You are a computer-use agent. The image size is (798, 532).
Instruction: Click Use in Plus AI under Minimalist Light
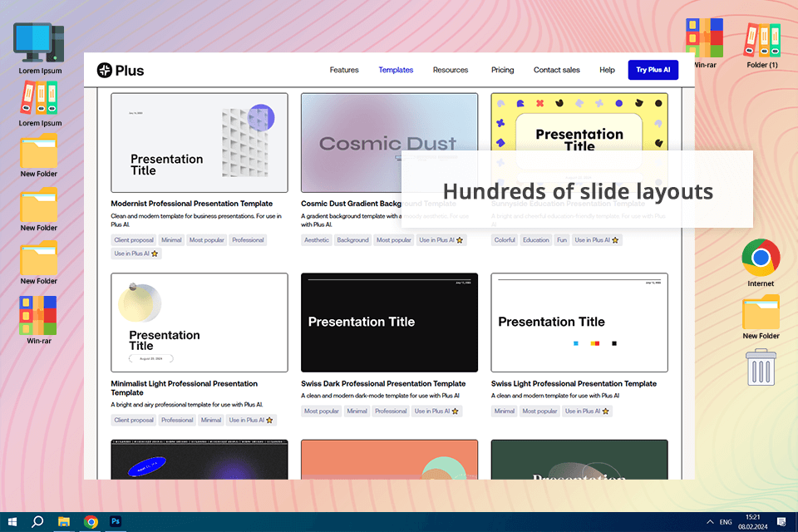251,420
